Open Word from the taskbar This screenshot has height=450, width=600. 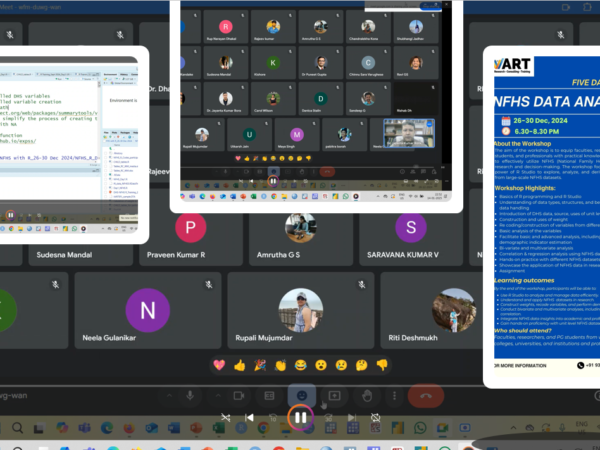pyautogui.click(x=173, y=427)
